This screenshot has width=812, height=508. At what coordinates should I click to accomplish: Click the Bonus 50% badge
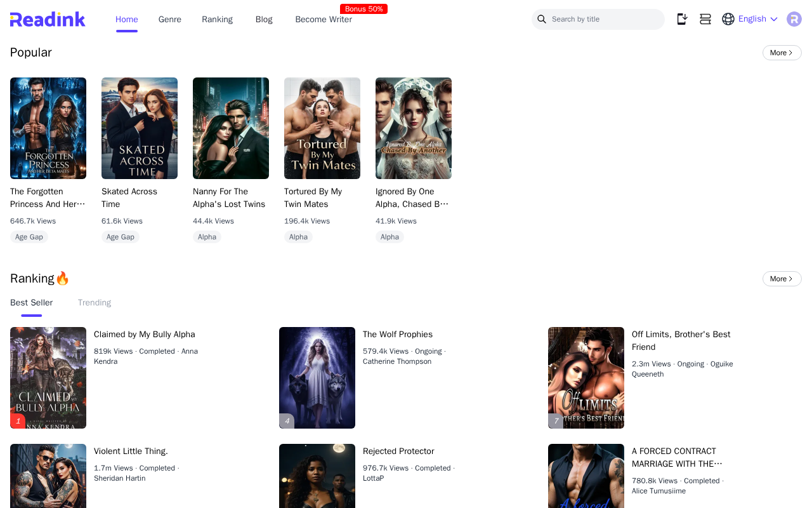364,9
